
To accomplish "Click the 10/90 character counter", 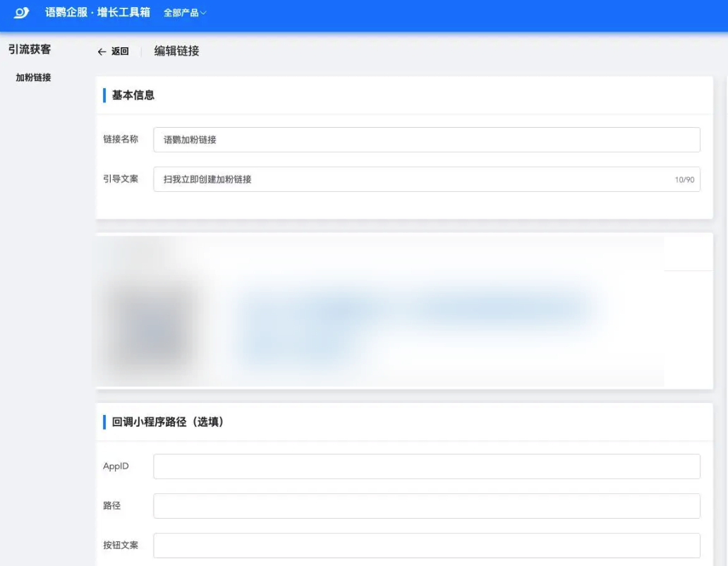I will (x=684, y=180).
